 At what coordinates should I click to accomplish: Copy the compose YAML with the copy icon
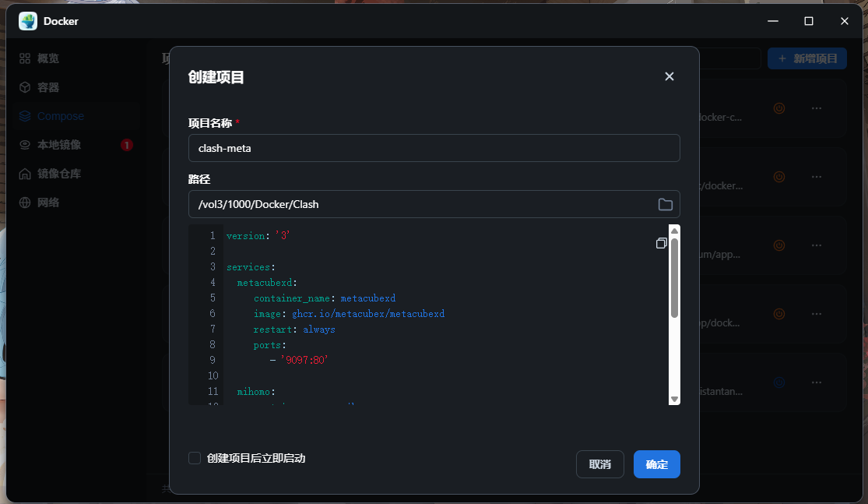pyautogui.click(x=661, y=243)
